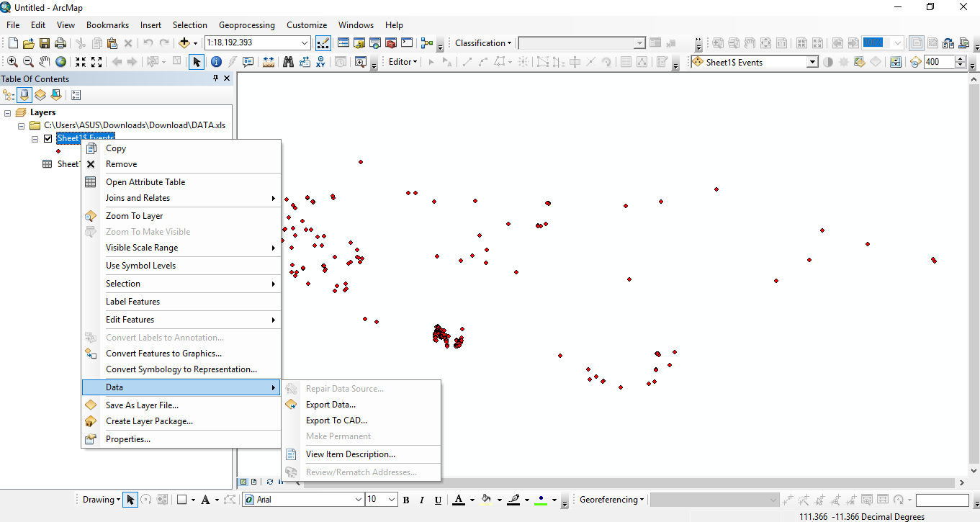Select the Zoom In tool
Image resolution: width=980 pixels, height=522 pixels.
(12, 62)
